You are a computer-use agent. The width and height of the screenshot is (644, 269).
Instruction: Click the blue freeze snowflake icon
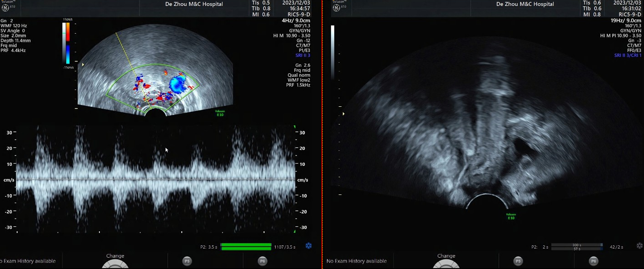click(x=308, y=246)
